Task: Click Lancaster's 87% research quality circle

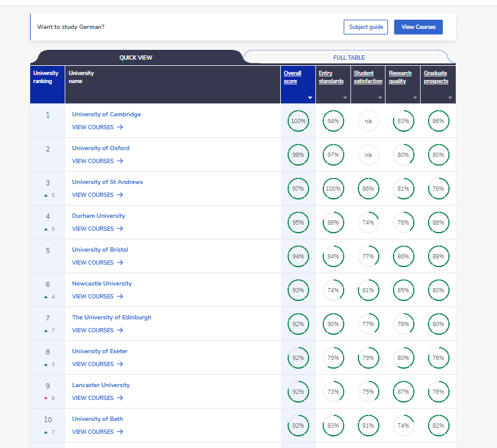Action: (403, 392)
